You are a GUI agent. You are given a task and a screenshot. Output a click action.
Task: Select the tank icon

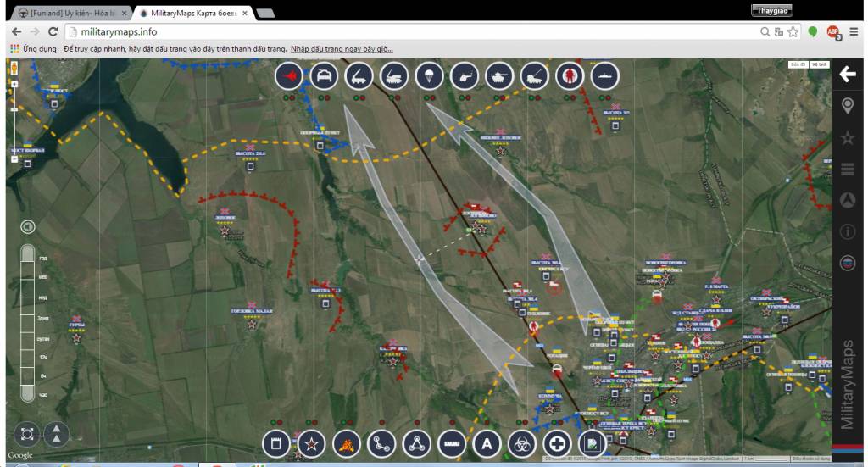pos(499,76)
